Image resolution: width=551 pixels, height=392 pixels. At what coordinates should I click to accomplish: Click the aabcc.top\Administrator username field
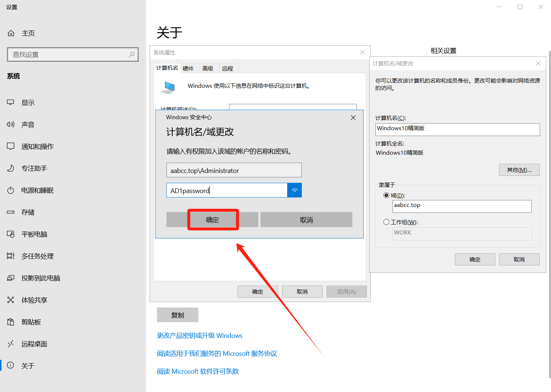[234, 170]
